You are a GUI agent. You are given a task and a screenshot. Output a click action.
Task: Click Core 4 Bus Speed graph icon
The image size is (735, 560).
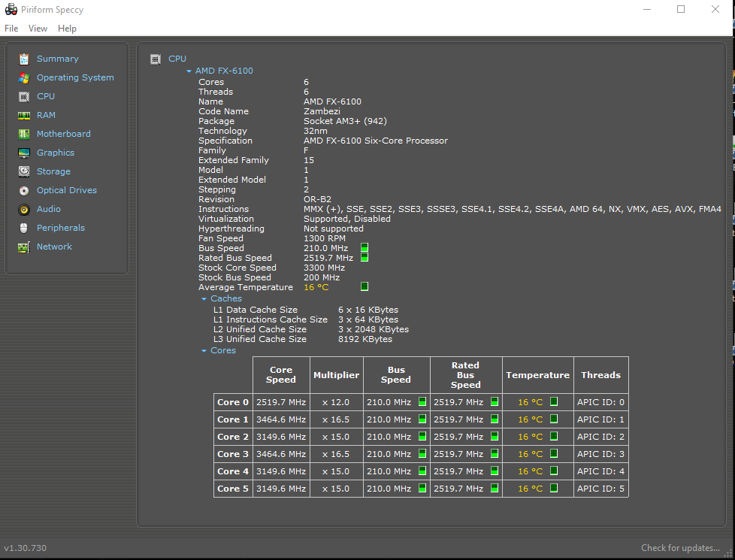[x=422, y=471]
